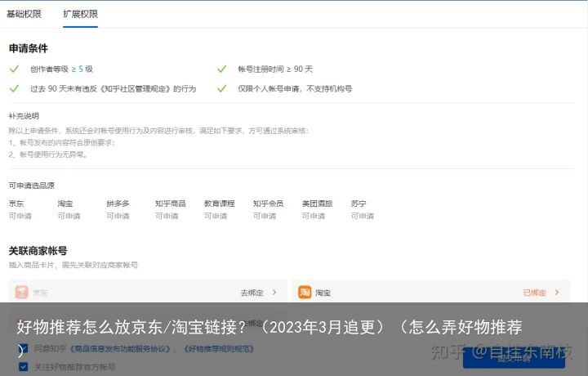The image size is (588, 376).
Task: Click the 关联商家帐号 heading
Action: point(38,251)
